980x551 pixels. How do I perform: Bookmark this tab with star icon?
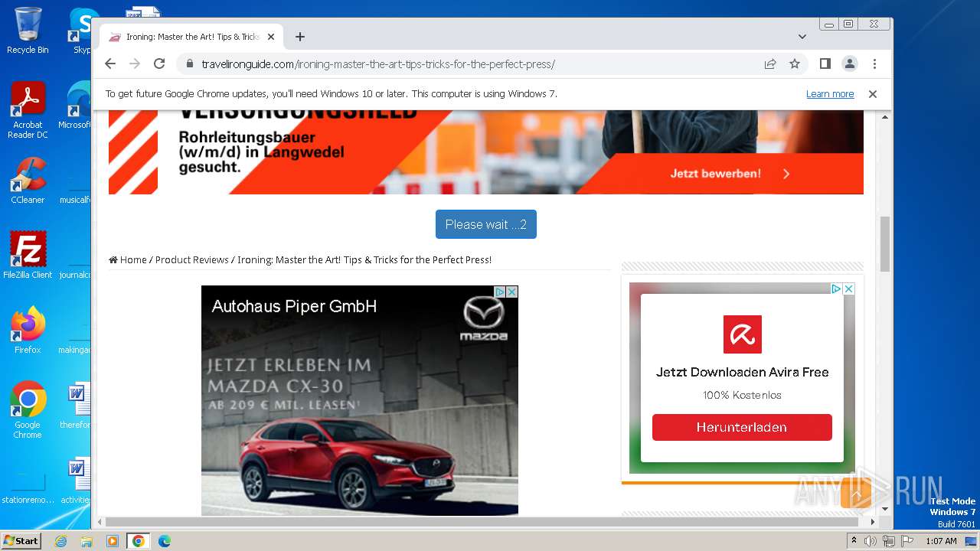[795, 64]
